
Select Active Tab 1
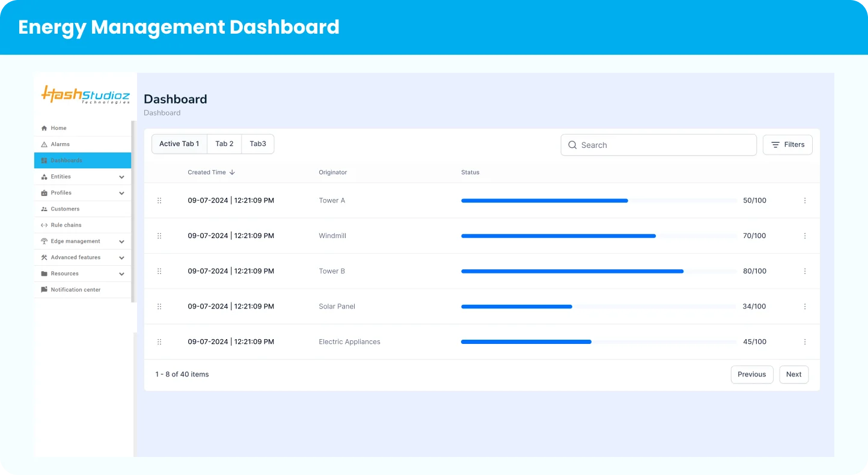pos(179,144)
